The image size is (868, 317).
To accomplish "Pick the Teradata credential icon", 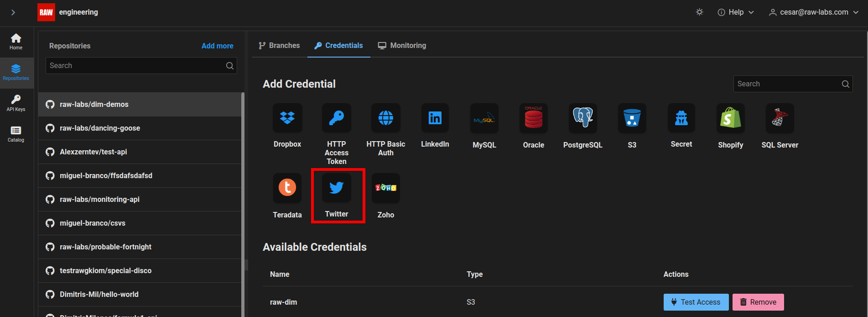I will 287,188.
